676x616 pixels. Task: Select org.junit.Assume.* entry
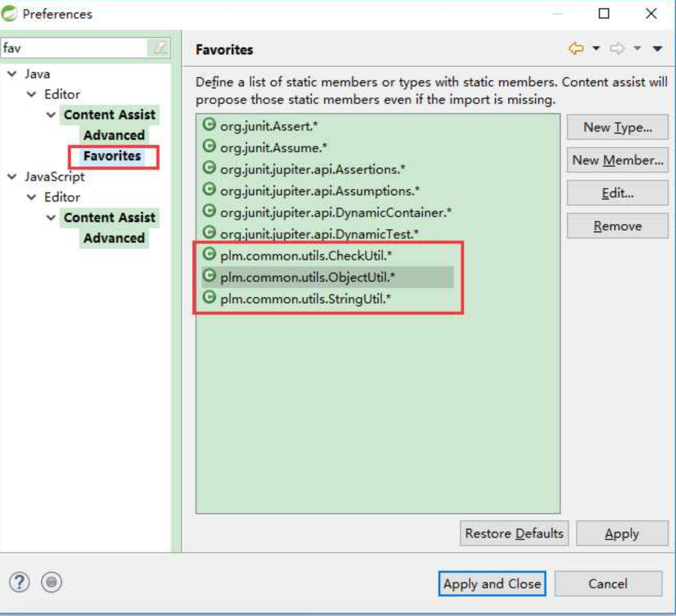pyautogui.click(x=274, y=148)
